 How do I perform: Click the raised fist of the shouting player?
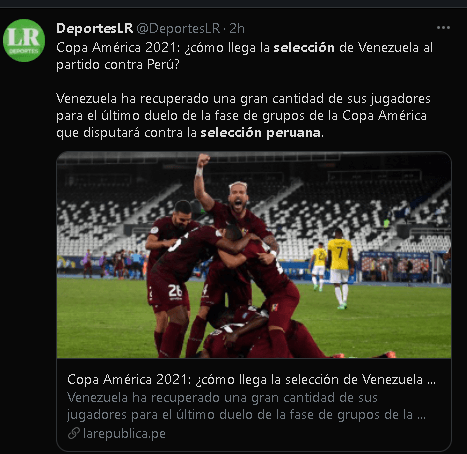click(203, 160)
